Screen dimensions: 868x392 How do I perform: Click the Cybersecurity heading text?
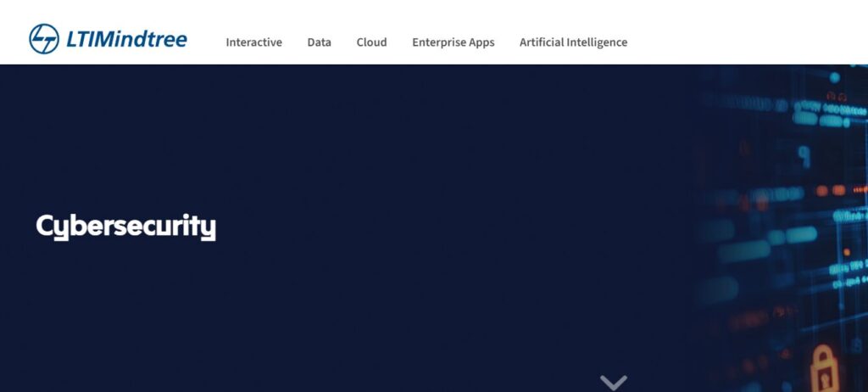(126, 227)
